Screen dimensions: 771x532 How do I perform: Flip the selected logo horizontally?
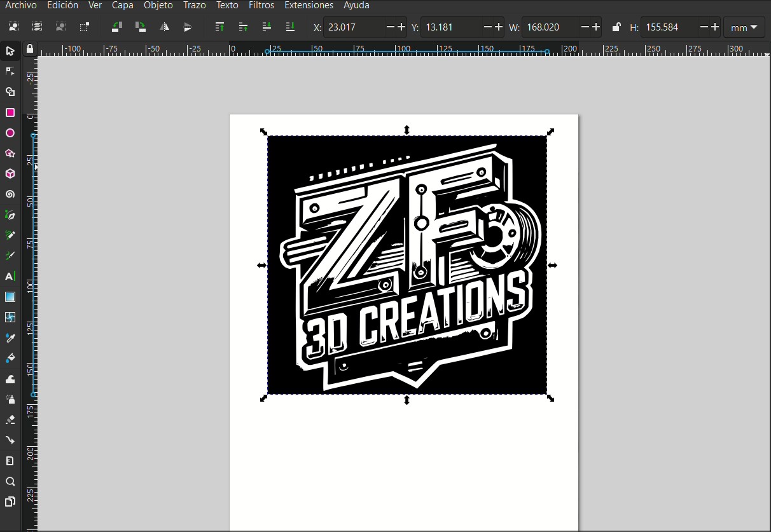(164, 27)
